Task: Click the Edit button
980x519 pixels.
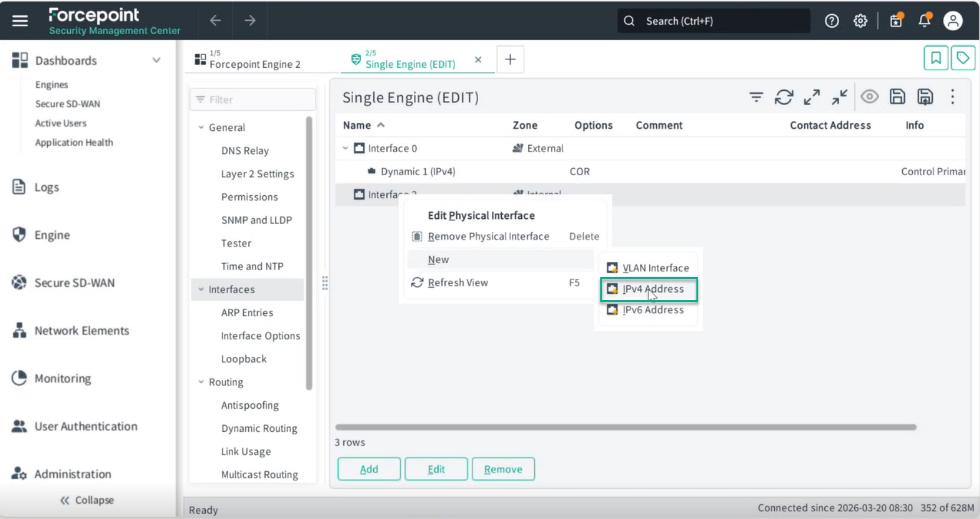Action: [436, 469]
